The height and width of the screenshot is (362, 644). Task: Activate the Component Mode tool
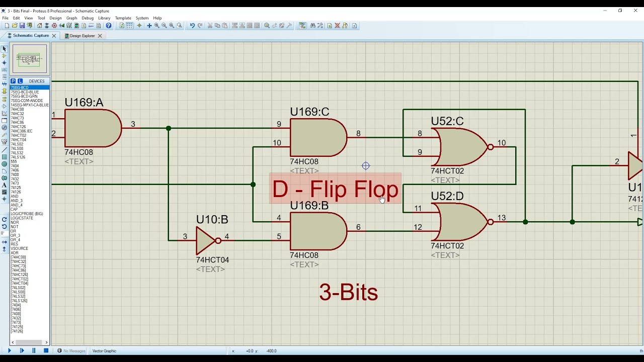click(x=5, y=55)
